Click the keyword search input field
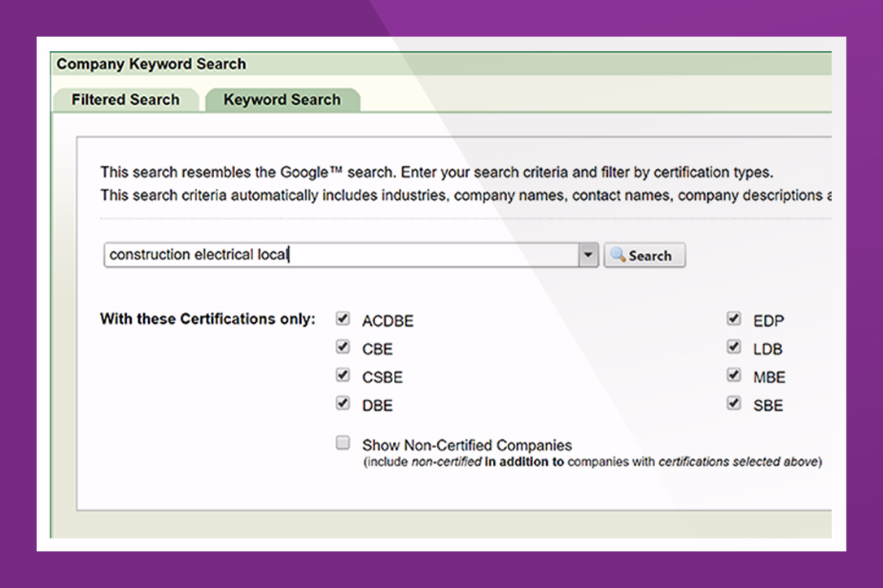The width and height of the screenshot is (883, 588). pyautogui.click(x=341, y=255)
